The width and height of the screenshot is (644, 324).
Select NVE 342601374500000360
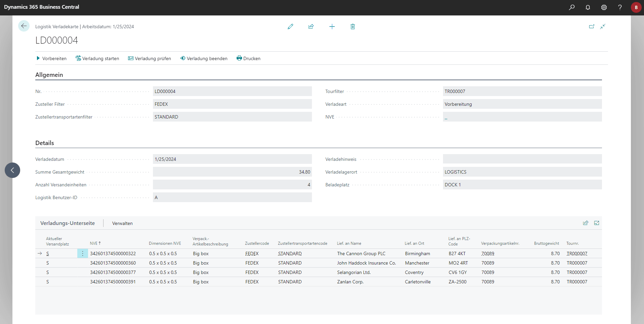coord(113,263)
